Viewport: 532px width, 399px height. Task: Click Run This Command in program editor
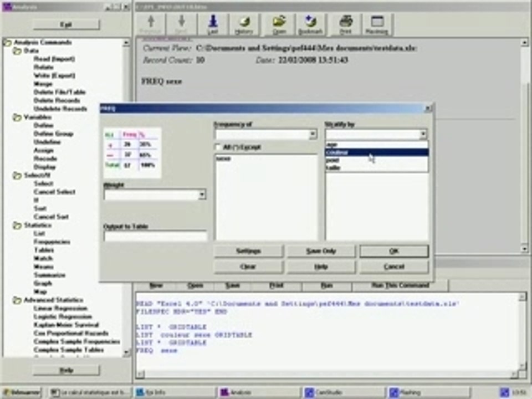[400, 285]
